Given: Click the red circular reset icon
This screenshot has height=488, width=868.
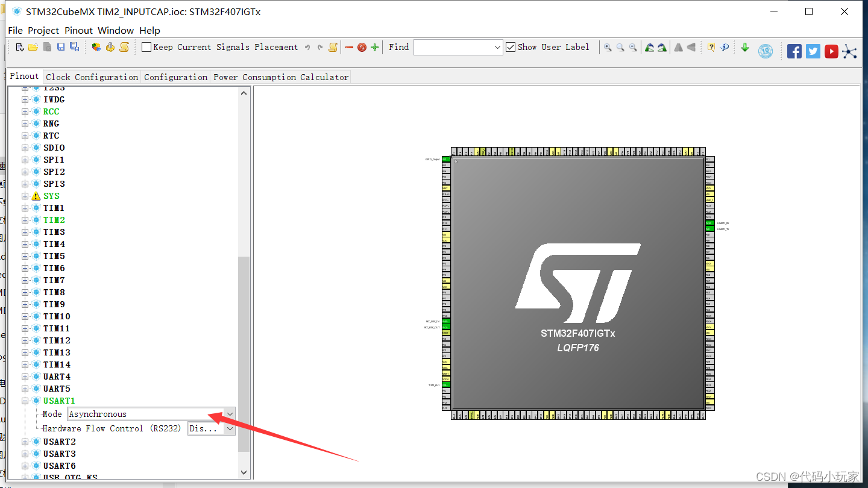Looking at the screenshot, I should [362, 47].
